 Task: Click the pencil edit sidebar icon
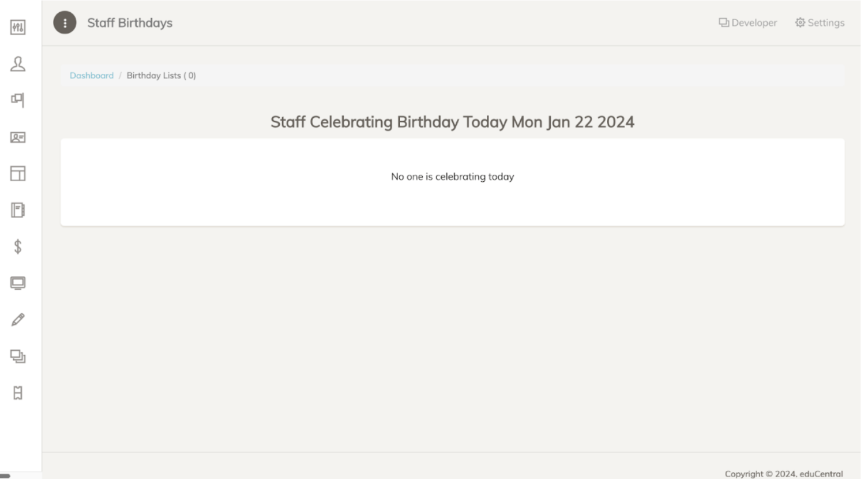(x=18, y=320)
